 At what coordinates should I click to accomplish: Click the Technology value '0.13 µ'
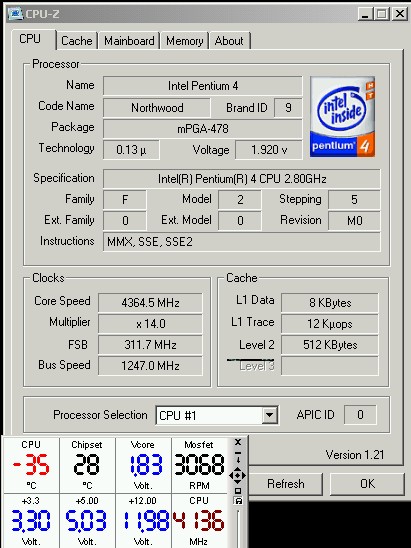pyautogui.click(x=131, y=150)
